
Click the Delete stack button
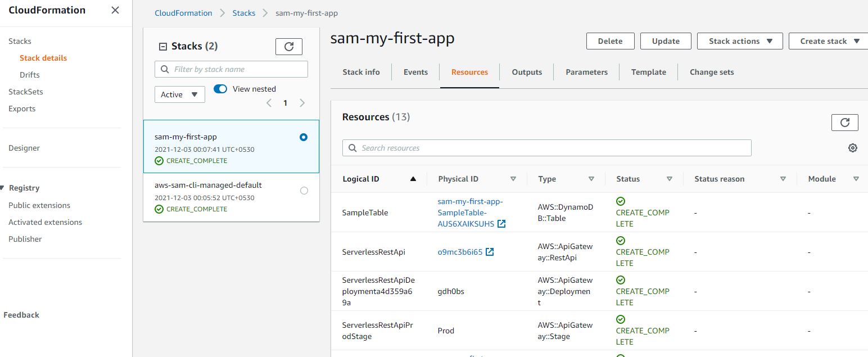pos(610,41)
